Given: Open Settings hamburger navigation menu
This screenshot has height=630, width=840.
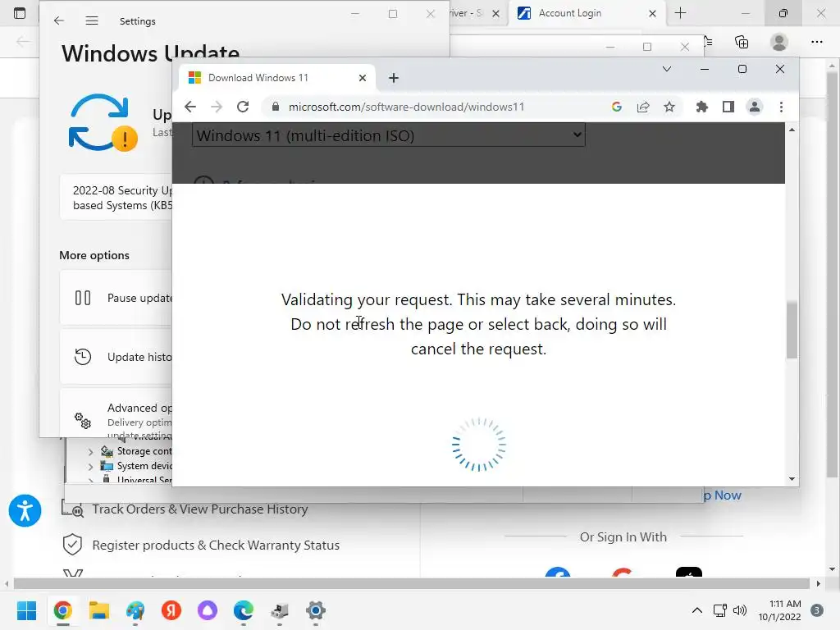Looking at the screenshot, I should click(92, 21).
